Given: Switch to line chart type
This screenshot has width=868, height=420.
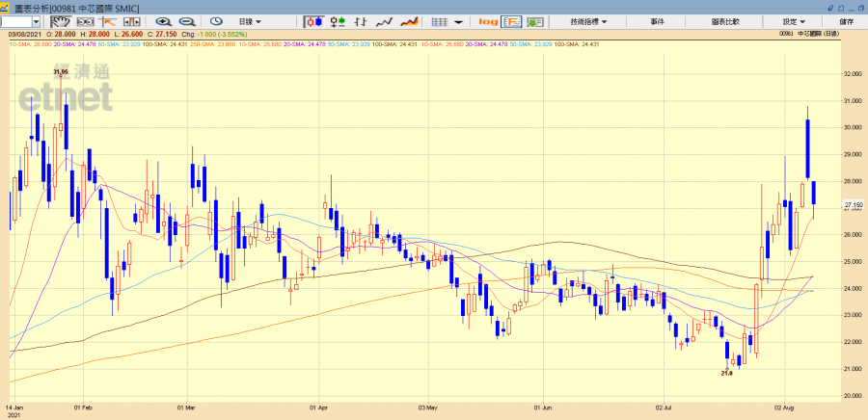Looking at the screenshot, I should click(x=384, y=21).
